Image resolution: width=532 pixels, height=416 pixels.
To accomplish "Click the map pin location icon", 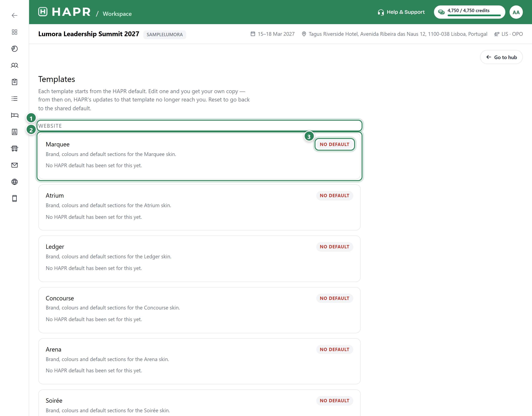I will [304, 34].
